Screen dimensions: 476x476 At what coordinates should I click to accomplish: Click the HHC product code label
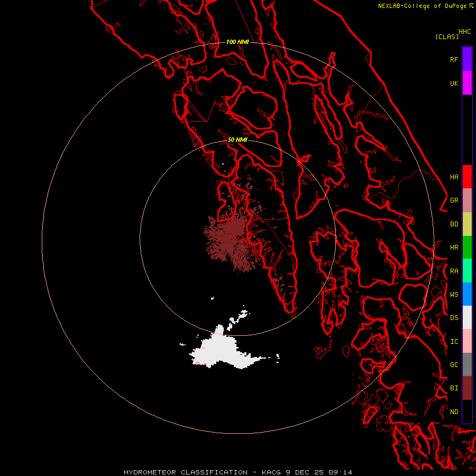pos(464,32)
